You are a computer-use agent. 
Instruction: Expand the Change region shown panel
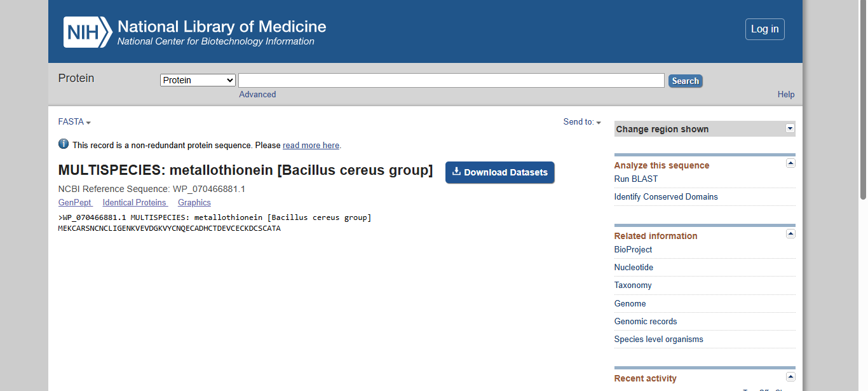coord(790,128)
